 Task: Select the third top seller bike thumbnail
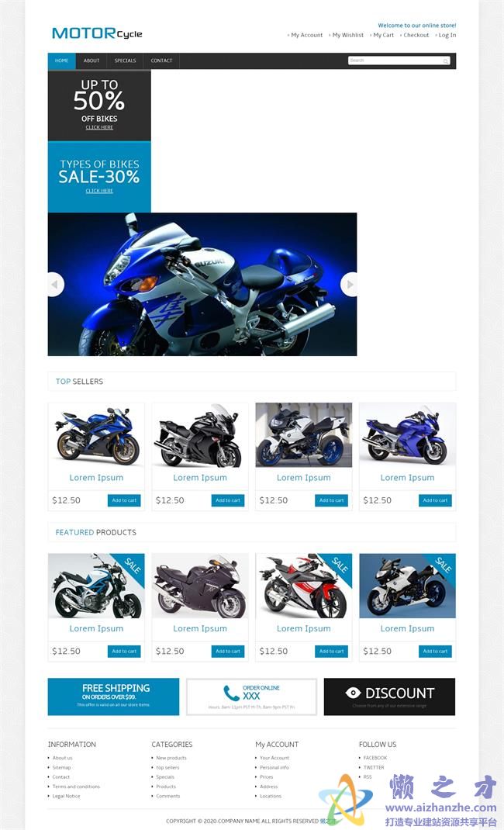pyautogui.click(x=304, y=435)
